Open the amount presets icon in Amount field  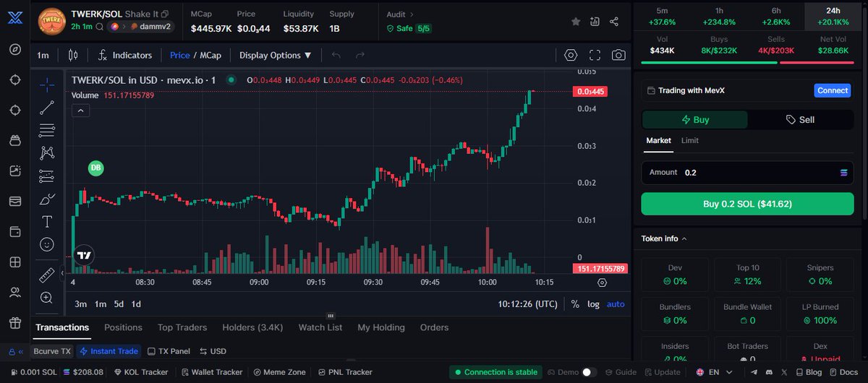pyautogui.click(x=843, y=173)
